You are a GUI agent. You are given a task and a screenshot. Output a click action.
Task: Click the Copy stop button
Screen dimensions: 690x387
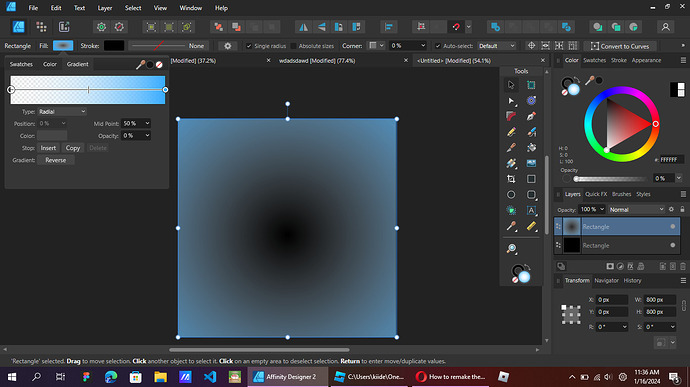click(73, 148)
